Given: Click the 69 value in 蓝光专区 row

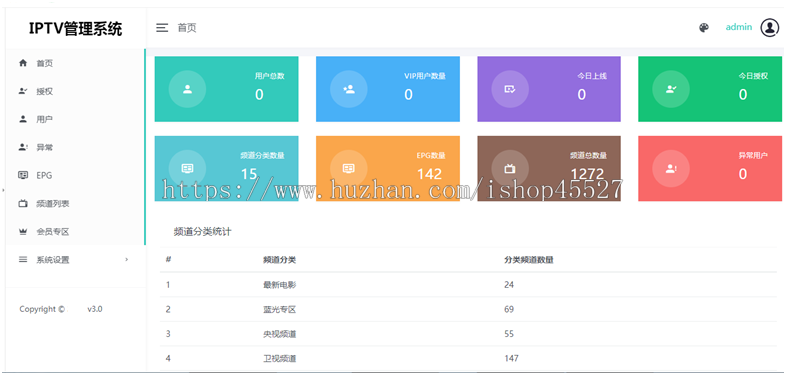Looking at the screenshot, I should (509, 309).
